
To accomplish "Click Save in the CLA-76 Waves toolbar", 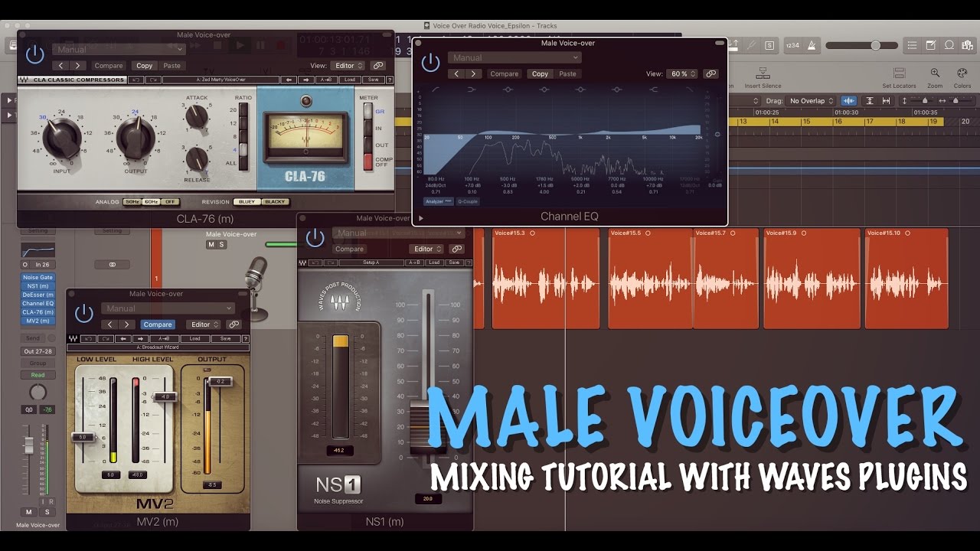I will [372, 80].
